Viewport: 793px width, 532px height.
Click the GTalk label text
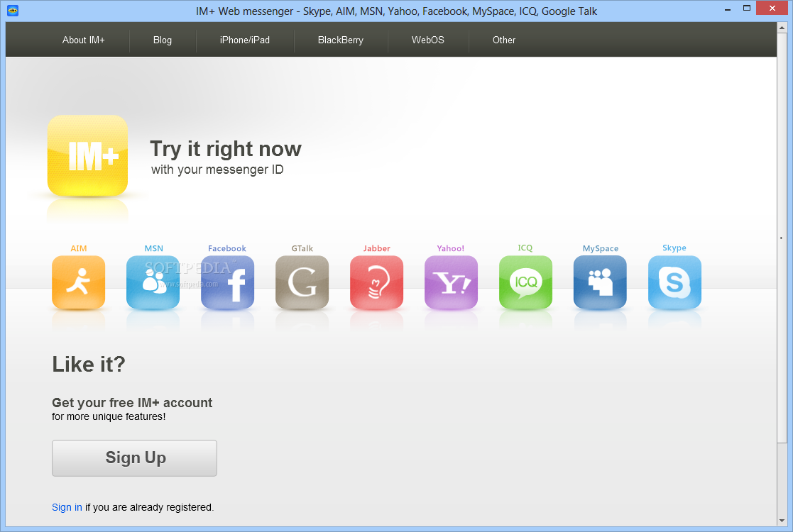[x=302, y=248]
